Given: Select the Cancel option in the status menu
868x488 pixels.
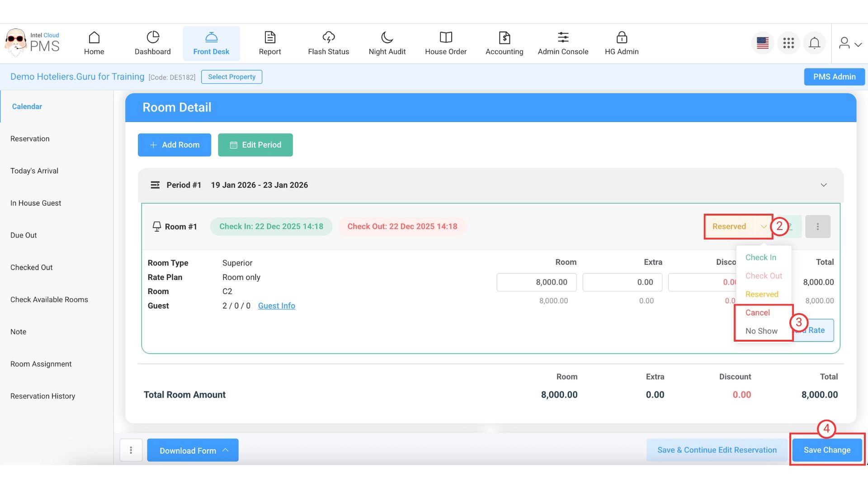Looking at the screenshot, I should coord(757,313).
